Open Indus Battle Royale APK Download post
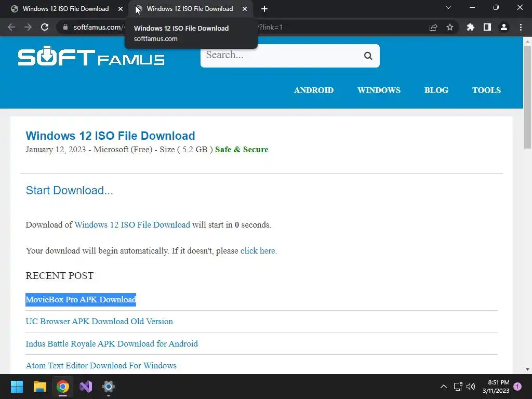532x399 pixels. pyautogui.click(x=112, y=344)
